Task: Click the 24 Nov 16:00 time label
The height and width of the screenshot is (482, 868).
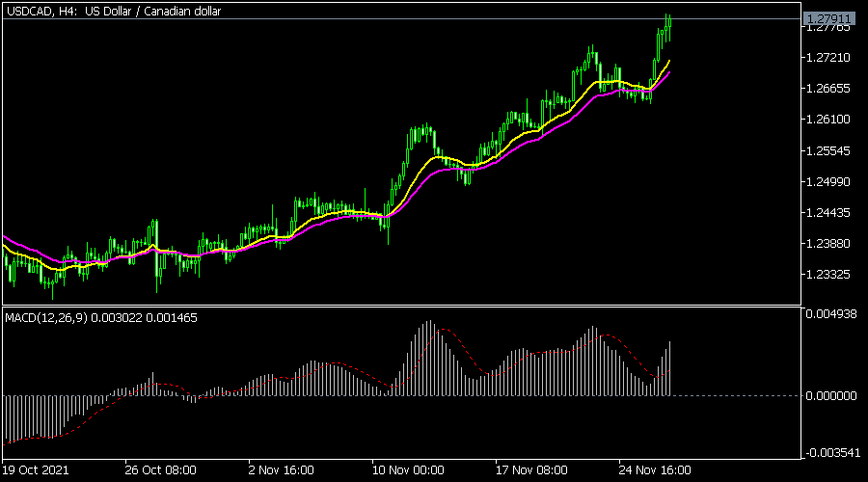Action: [x=655, y=470]
